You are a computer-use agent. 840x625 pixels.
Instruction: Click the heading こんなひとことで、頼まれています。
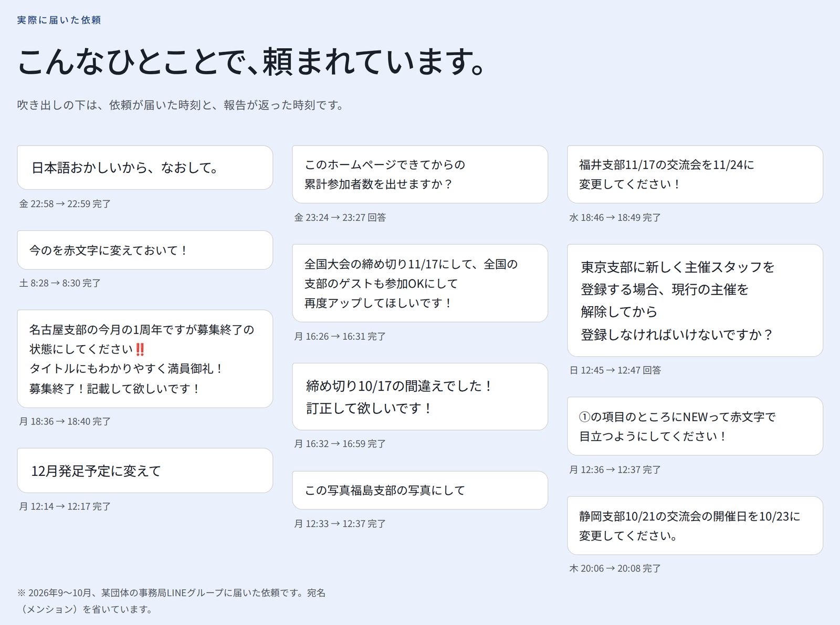pyautogui.click(x=252, y=62)
